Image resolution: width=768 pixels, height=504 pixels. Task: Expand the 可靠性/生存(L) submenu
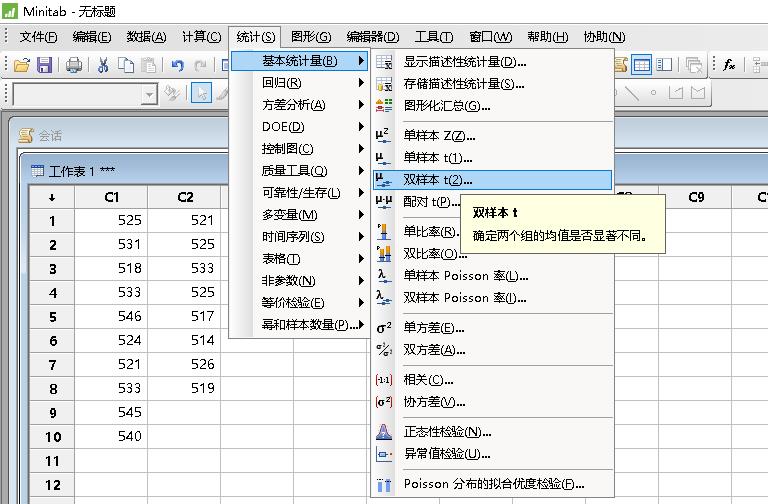299,192
